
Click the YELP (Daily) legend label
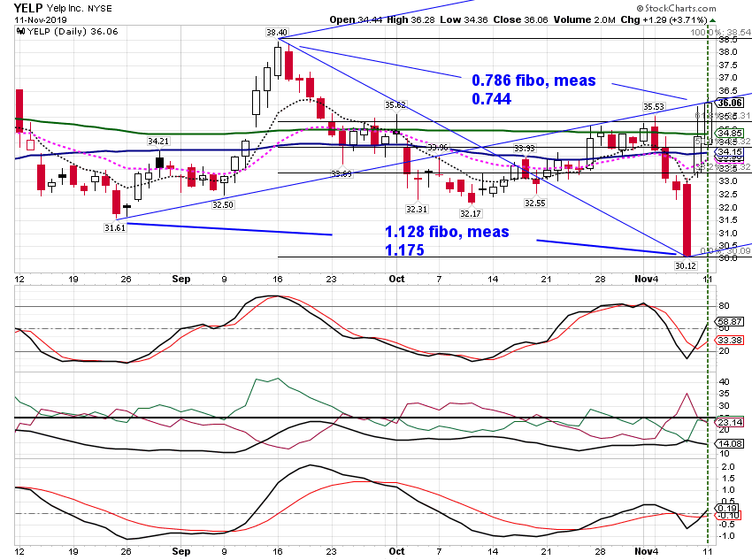73,32
